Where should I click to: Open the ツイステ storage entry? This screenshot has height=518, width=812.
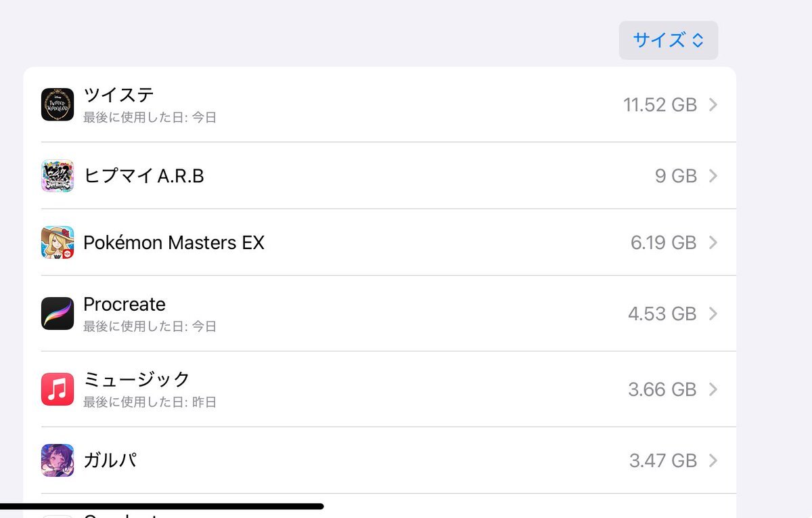tap(380, 105)
